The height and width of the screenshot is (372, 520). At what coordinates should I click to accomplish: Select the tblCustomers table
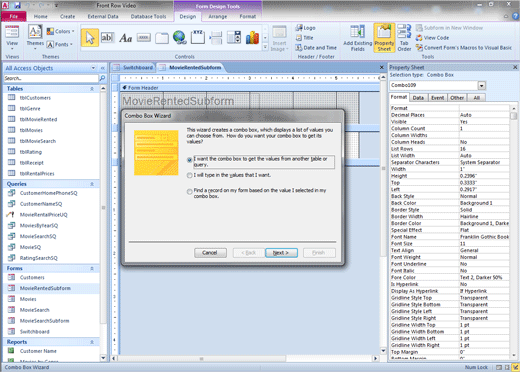(35, 98)
